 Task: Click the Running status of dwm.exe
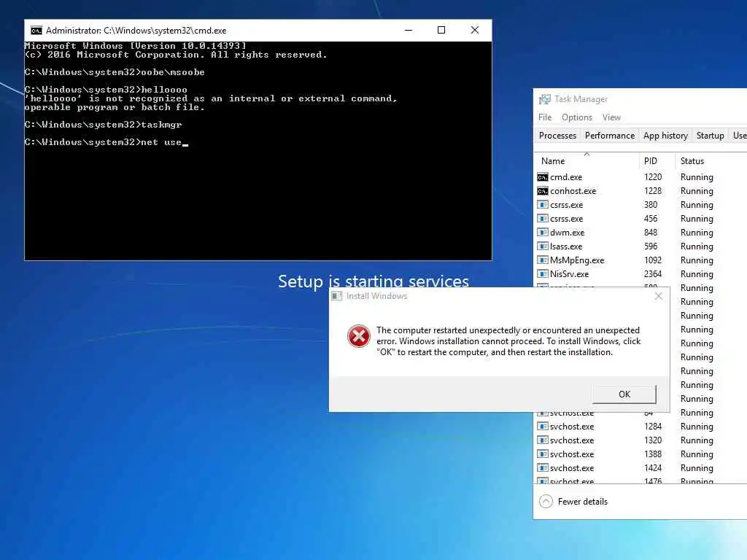click(697, 233)
